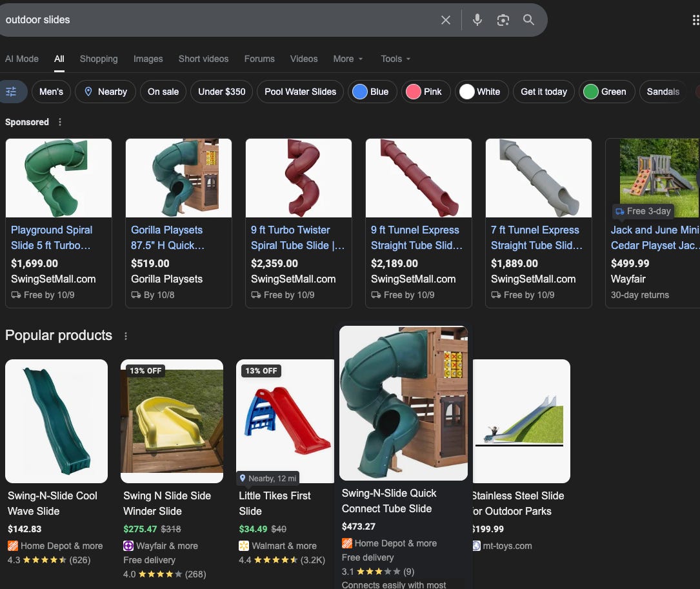Screen dimensions: 700x589
Task: Open 9 ft Tunnel Express Straight Tube Slide
Action: [417, 237]
